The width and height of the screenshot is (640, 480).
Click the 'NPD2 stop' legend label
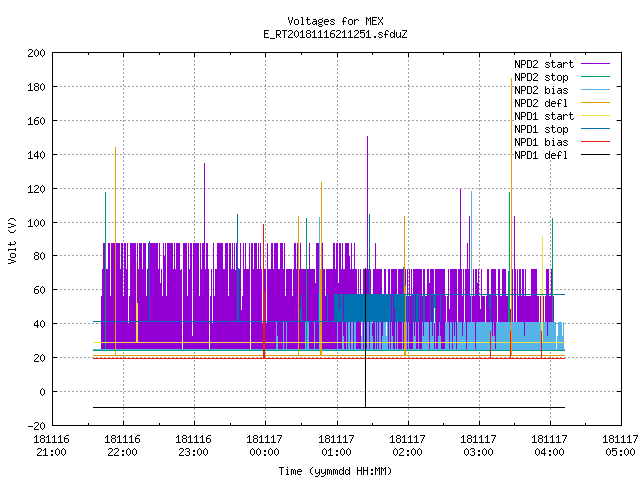(x=541, y=77)
